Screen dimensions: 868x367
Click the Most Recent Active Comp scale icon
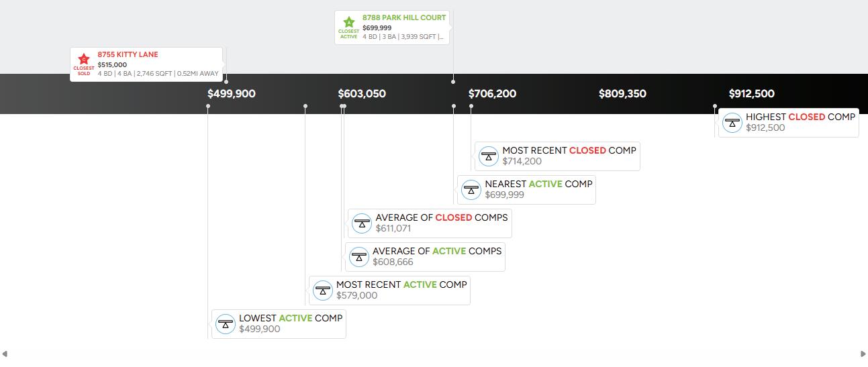click(x=323, y=291)
